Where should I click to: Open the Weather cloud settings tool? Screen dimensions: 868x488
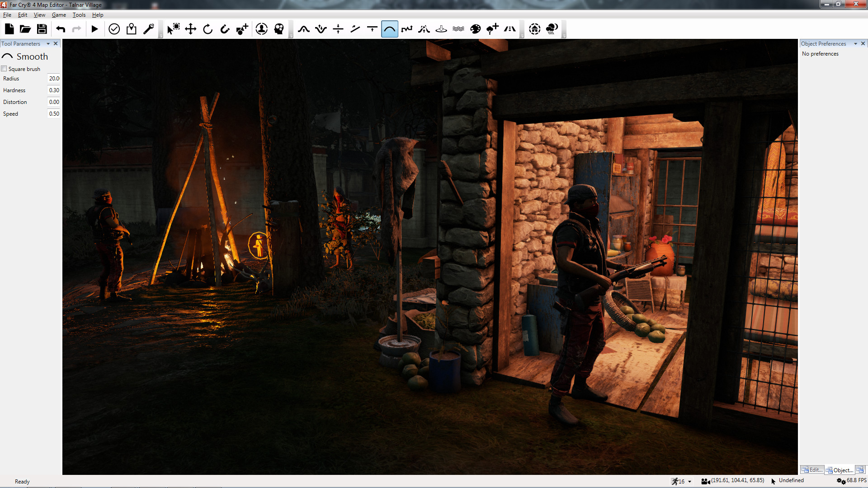click(x=552, y=29)
